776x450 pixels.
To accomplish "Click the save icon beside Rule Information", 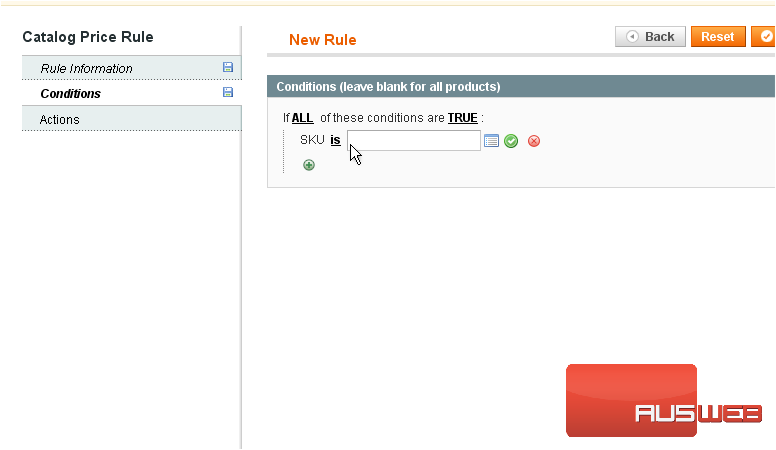I will (228, 68).
